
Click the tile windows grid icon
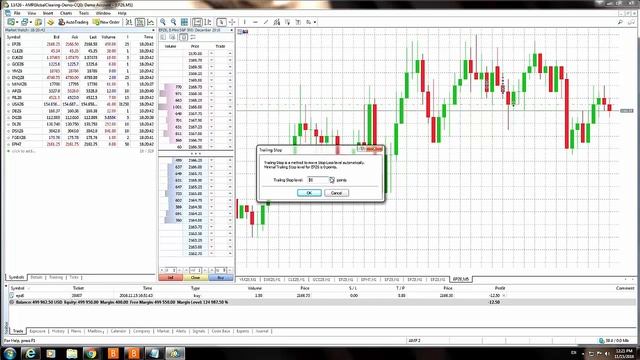point(184,22)
